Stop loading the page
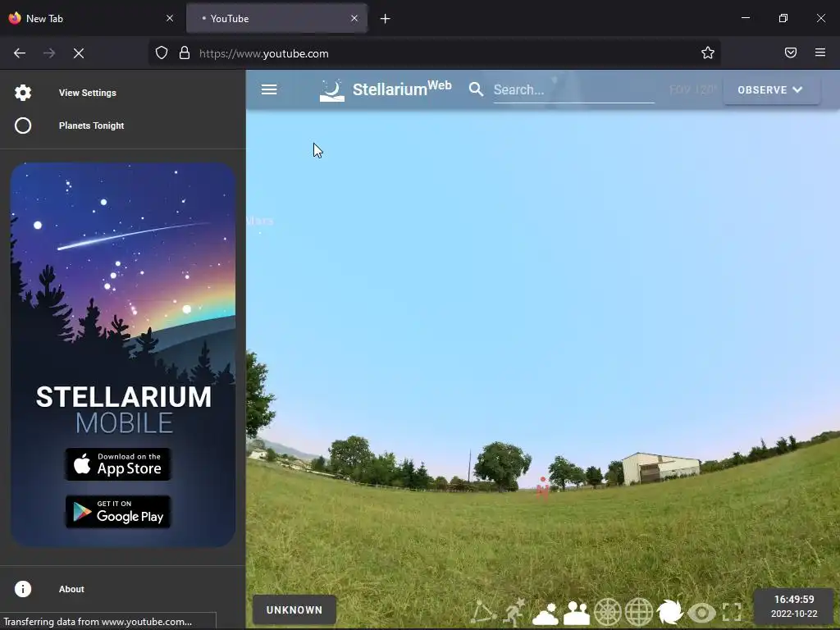Viewport: 840px width, 630px height. click(79, 53)
